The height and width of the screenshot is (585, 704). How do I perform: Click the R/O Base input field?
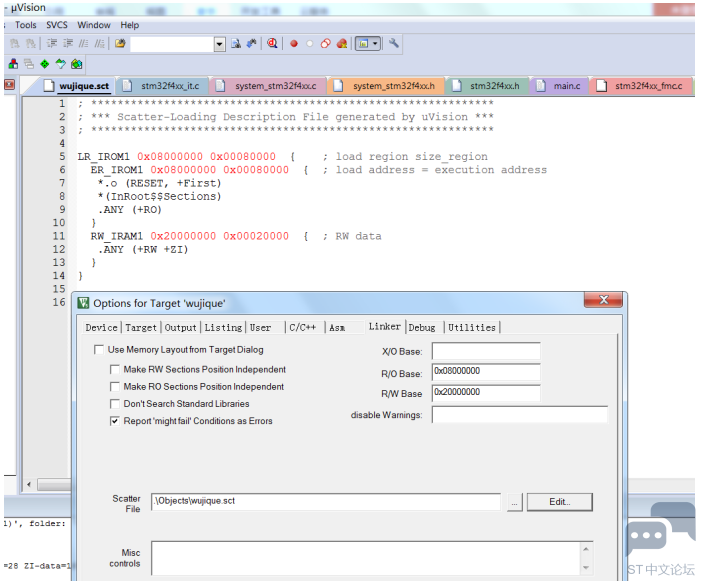(x=486, y=372)
